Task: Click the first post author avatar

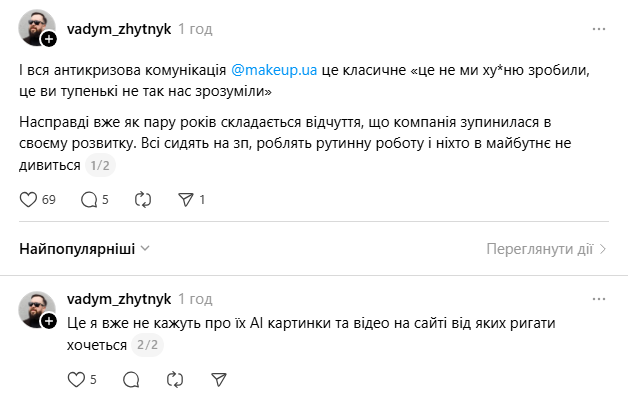Action: point(37,28)
